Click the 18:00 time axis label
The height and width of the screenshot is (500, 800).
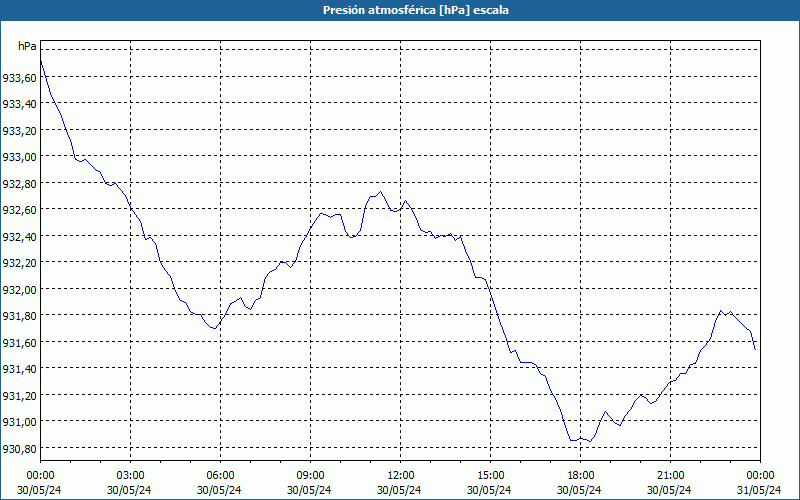[580, 476]
